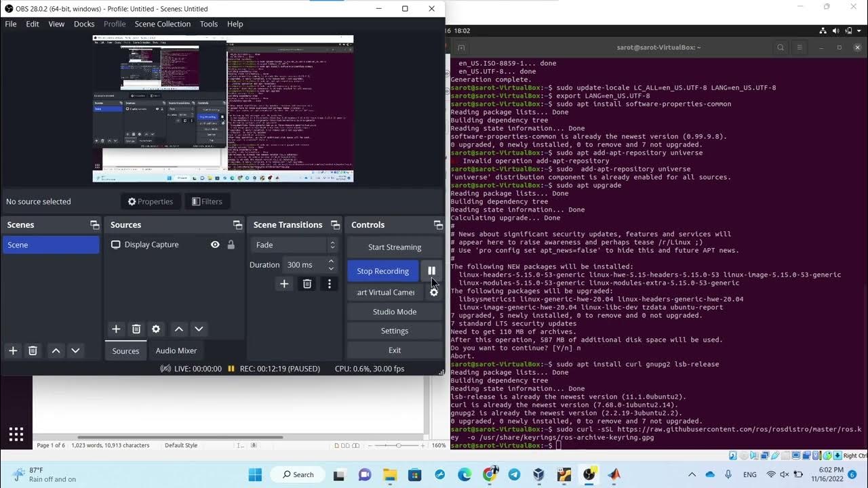The image size is (868, 488).
Task: Click volume icon in Ubuntu top bar
Action: pos(835,30)
